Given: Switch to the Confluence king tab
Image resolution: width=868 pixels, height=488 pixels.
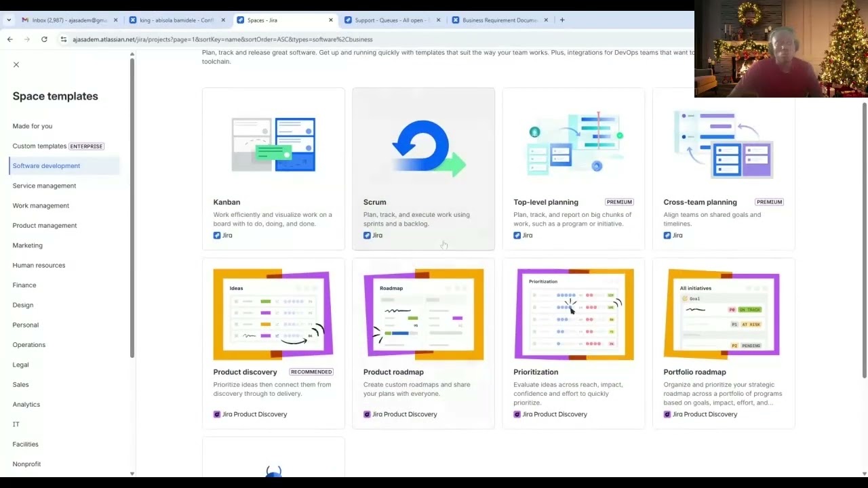Looking at the screenshot, I should tap(176, 20).
